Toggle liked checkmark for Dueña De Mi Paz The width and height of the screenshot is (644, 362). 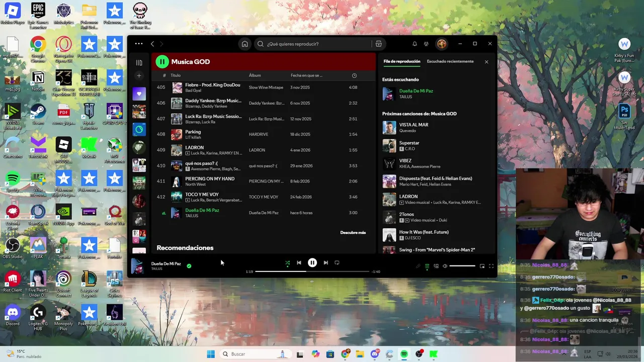[x=189, y=265]
